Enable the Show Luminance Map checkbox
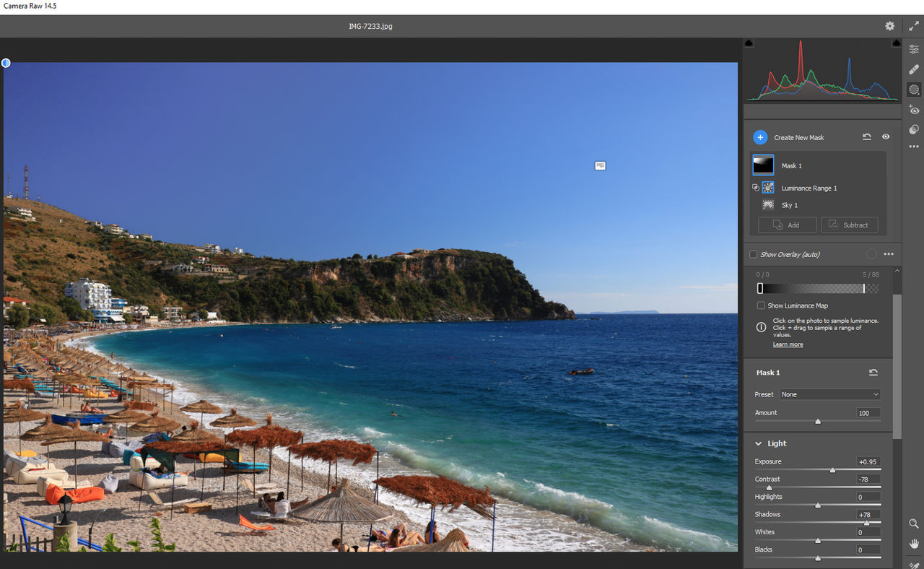The image size is (924, 569). tap(761, 305)
